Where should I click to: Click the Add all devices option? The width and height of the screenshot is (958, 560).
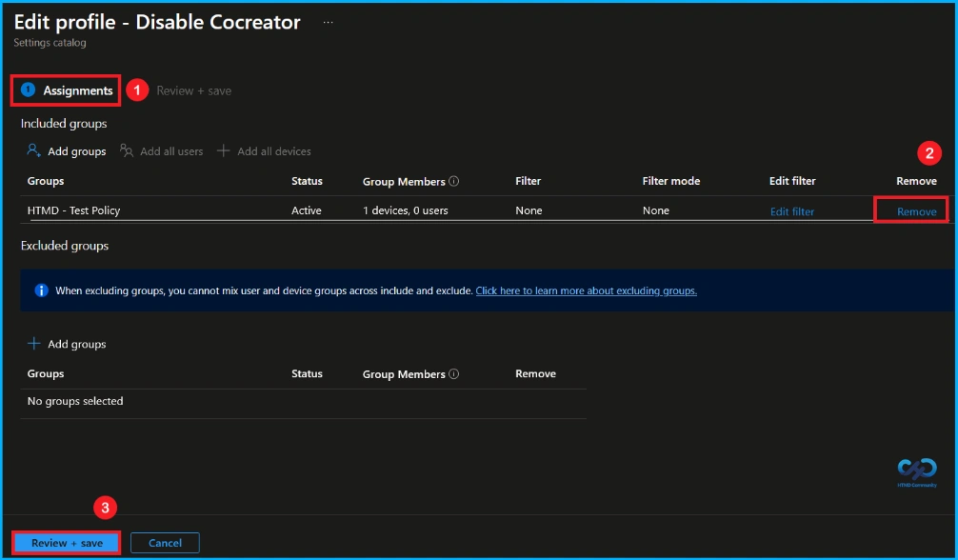click(264, 151)
